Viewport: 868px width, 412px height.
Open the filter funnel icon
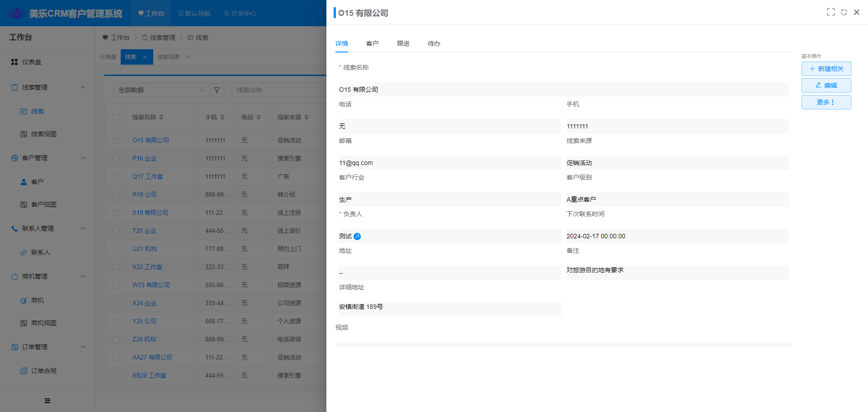click(x=217, y=90)
